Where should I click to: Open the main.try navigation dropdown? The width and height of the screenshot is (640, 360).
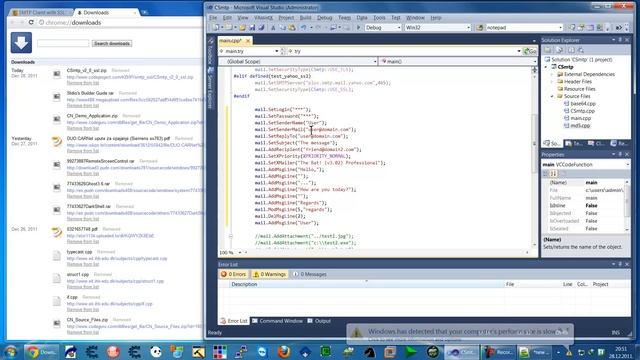point(276,51)
